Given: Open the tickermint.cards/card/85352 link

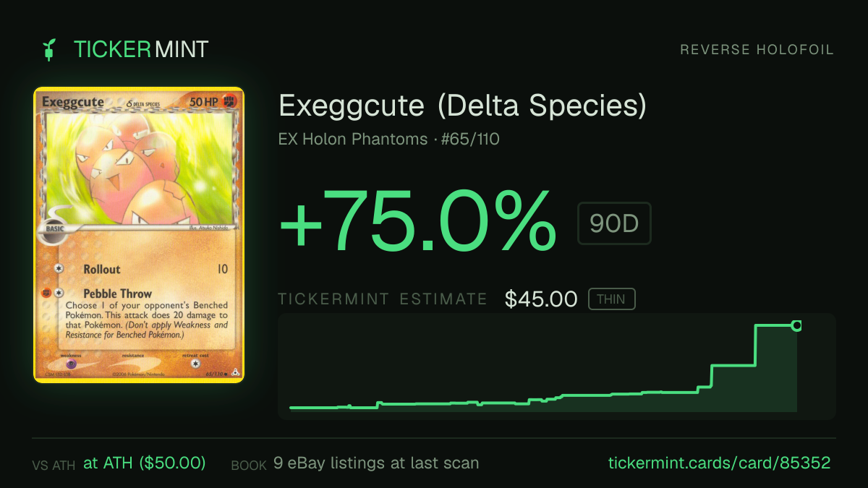Looking at the screenshot, I should pos(719,463).
